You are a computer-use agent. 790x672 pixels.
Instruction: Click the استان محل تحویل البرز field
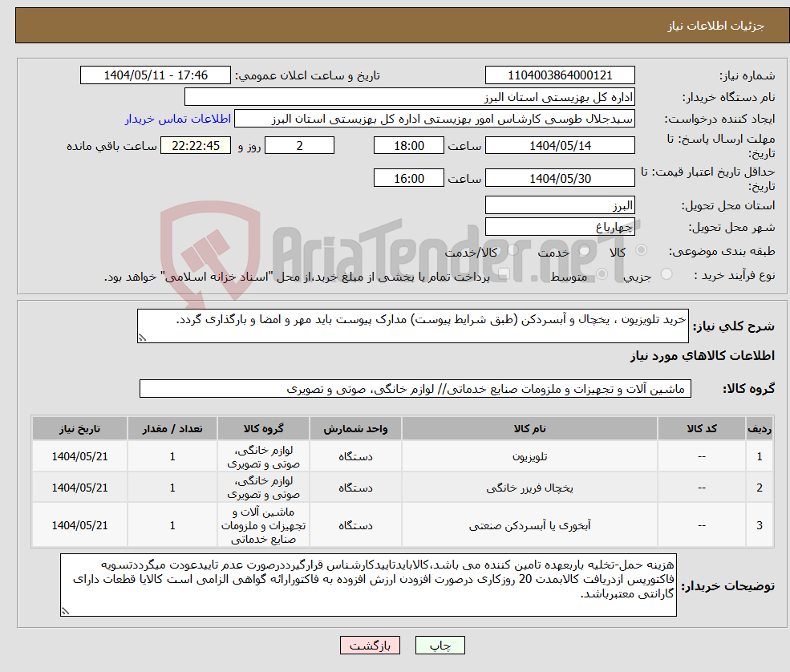coord(560,204)
